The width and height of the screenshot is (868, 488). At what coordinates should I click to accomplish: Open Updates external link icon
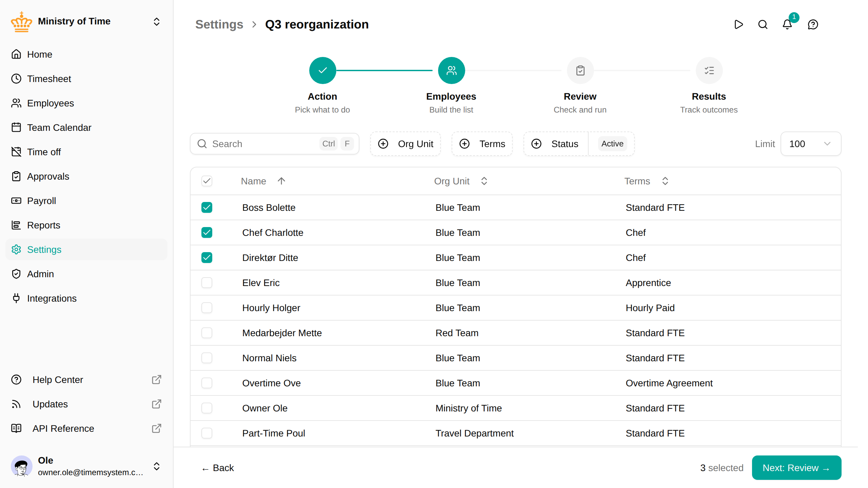pos(156,404)
